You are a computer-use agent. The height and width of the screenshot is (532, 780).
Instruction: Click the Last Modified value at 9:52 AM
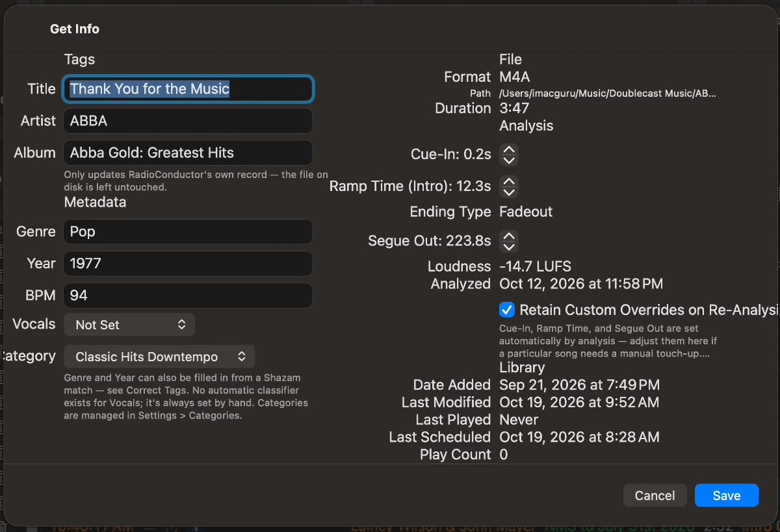click(579, 403)
